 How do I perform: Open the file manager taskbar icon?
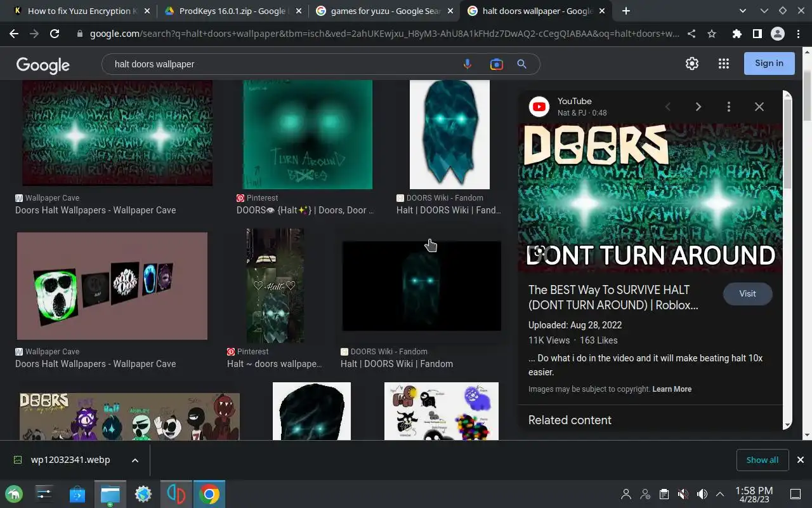tap(110, 494)
